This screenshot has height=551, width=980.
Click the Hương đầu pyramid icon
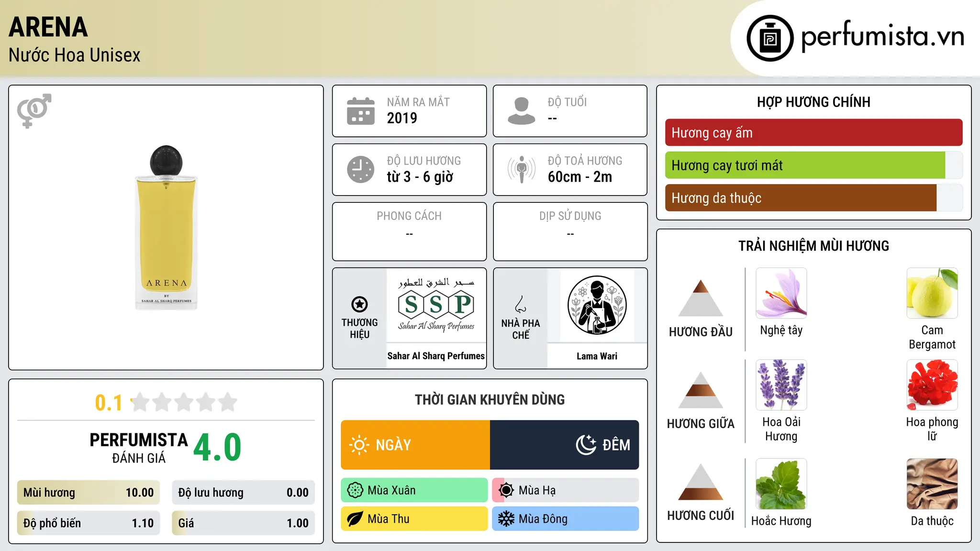point(701,298)
